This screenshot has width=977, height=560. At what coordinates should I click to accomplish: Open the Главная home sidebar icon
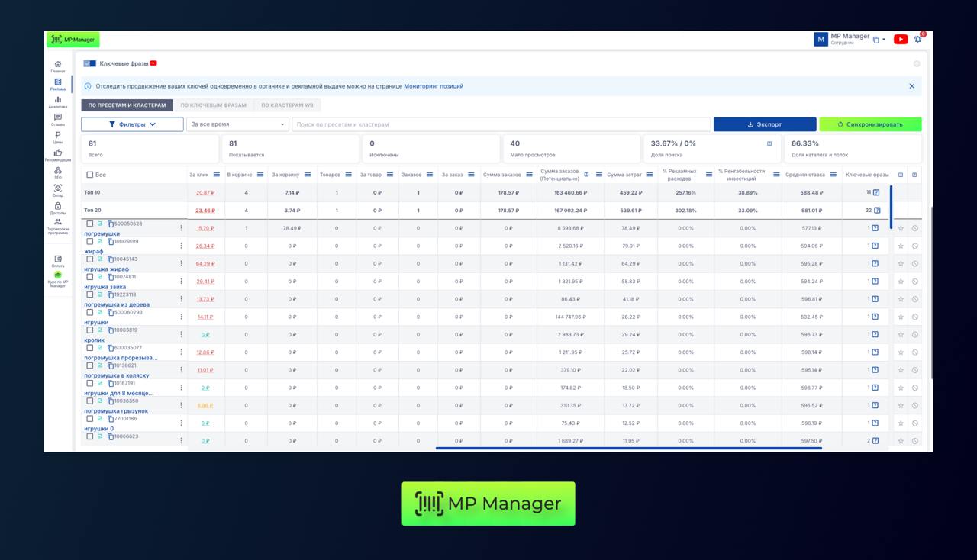coord(58,66)
